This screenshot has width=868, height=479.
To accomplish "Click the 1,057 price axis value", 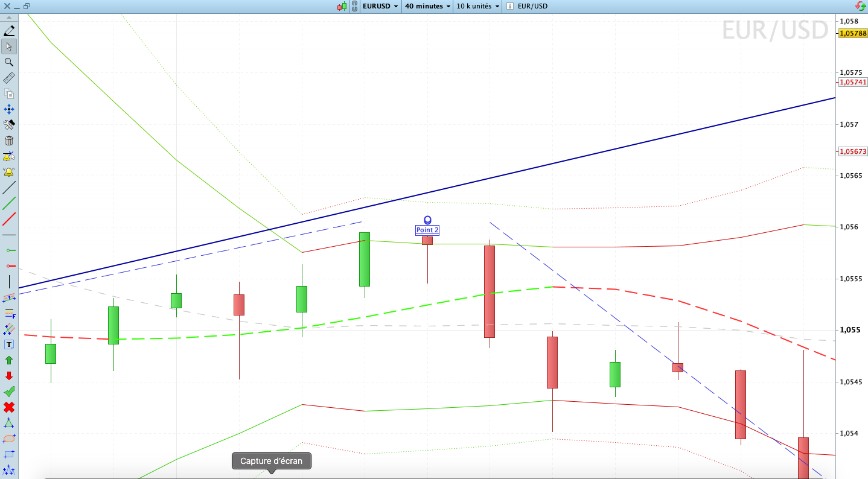I will point(849,125).
